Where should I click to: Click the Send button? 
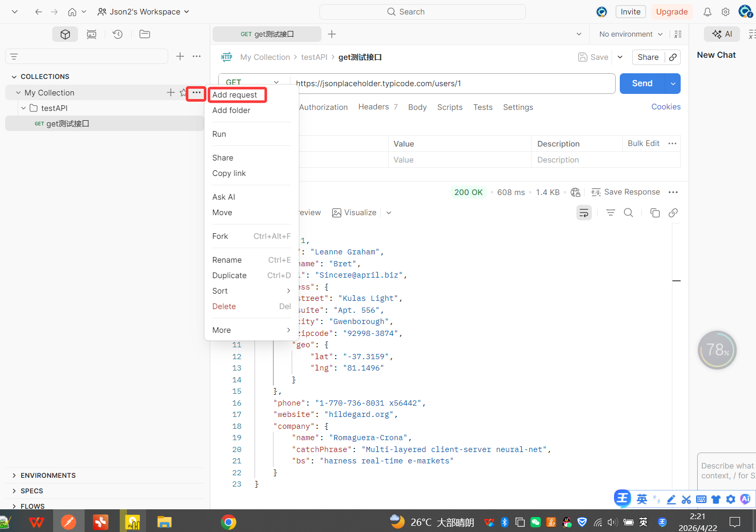point(642,84)
